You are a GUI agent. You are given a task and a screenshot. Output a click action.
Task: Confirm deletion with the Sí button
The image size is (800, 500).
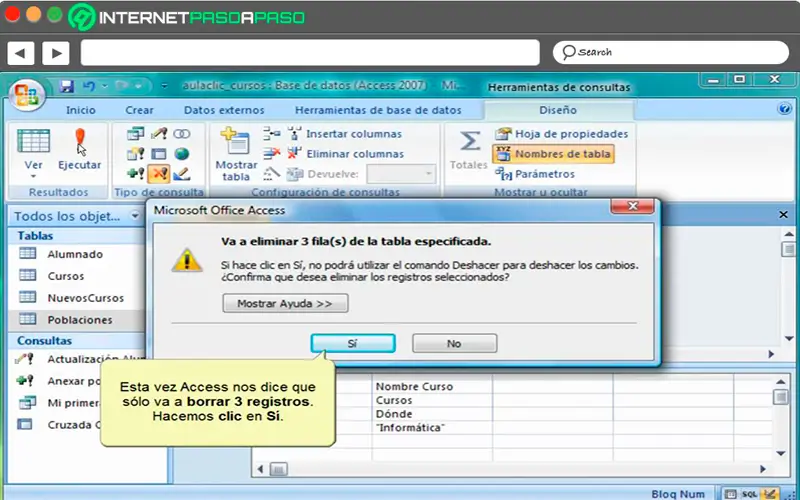click(353, 343)
